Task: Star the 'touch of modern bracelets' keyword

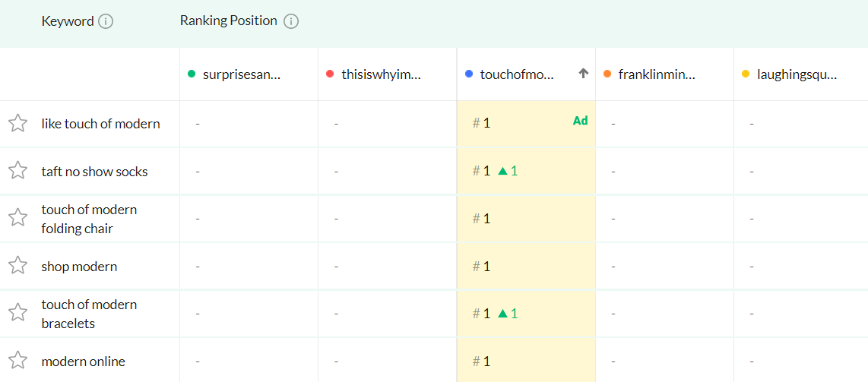Action: pyautogui.click(x=18, y=313)
